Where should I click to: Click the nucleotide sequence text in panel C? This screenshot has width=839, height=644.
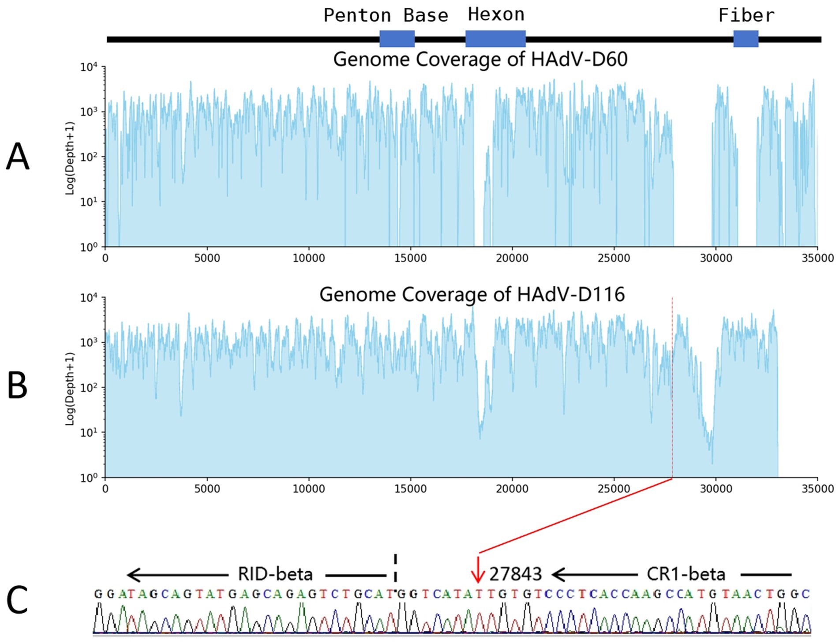[x=452, y=594]
